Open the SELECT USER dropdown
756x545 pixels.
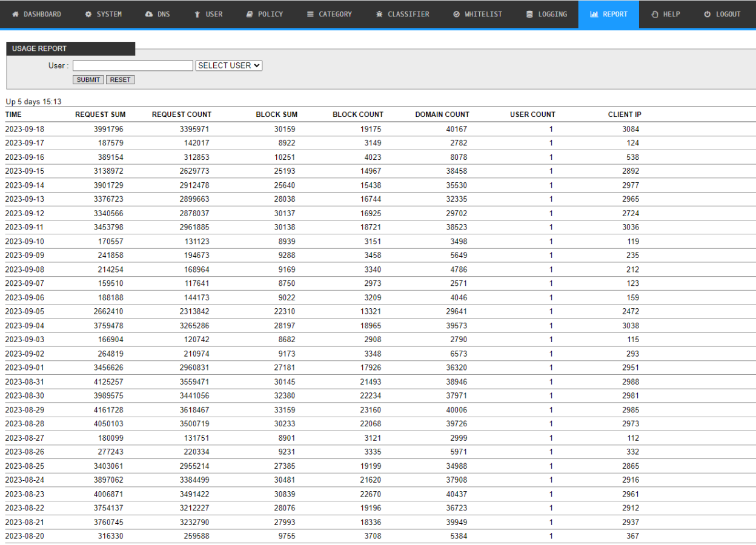tap(229, 65)
